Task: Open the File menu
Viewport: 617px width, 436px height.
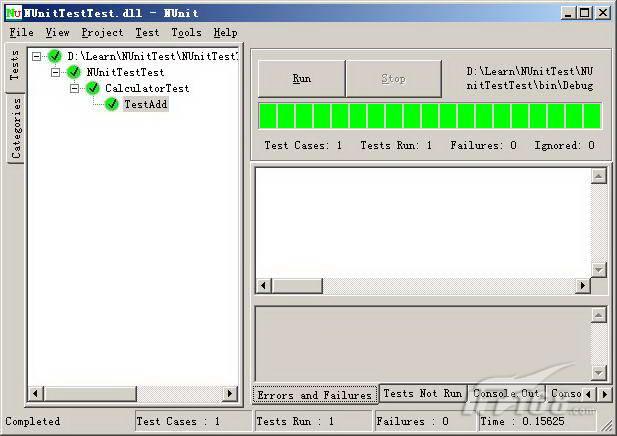Action: [x=22, y=32]
